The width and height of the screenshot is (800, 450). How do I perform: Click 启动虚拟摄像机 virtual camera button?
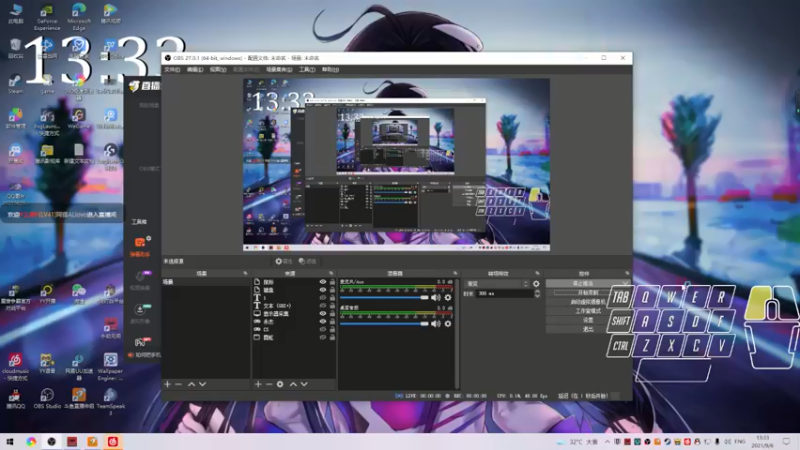coord(588,302)
